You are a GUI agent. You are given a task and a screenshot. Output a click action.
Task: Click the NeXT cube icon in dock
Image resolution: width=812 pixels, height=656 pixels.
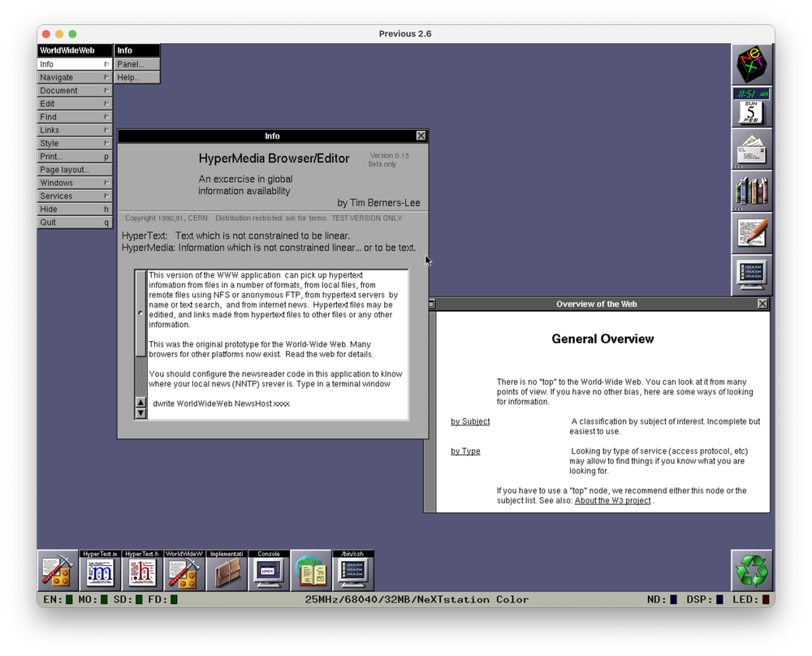point(752,65)
